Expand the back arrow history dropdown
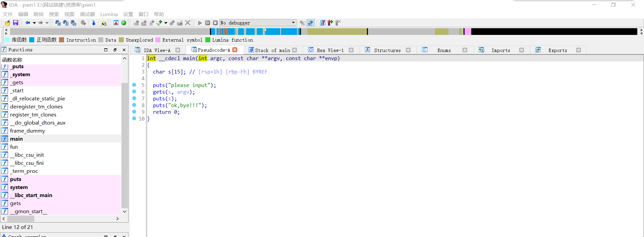Image resolution: width=644 pixels, height=237 pixels. click(x=34, y=23)
